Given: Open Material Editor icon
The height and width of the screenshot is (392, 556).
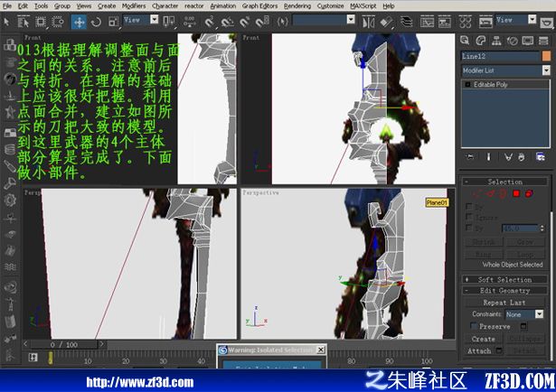Looking at the screenshot, I should 465,22.
